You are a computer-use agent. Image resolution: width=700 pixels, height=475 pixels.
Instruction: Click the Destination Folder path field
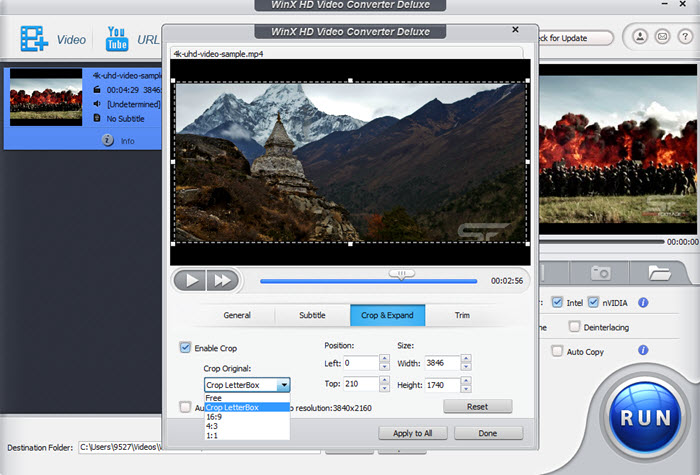point(199,447)
